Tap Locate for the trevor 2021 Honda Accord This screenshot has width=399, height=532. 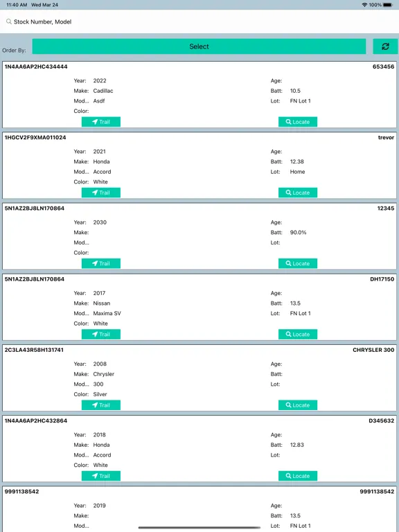coord(298,193)
